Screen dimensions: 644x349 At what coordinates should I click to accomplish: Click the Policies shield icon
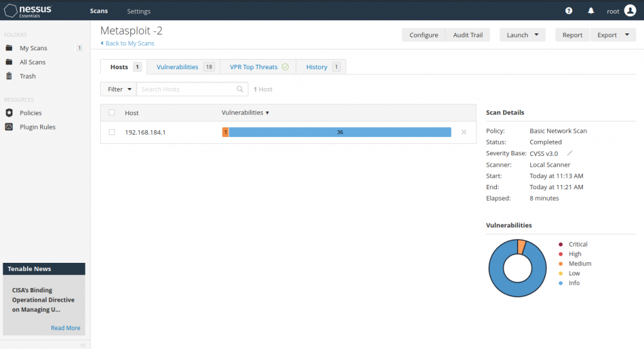click(x=9, y=113)
